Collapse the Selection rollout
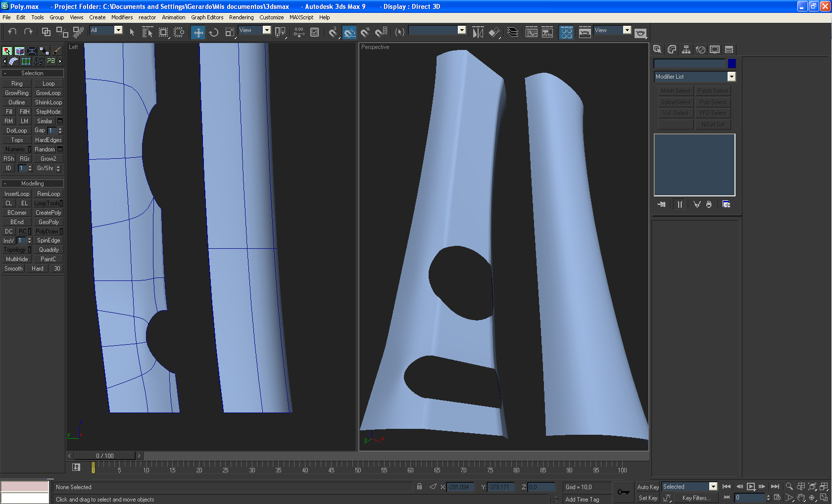 click(33, 73)
